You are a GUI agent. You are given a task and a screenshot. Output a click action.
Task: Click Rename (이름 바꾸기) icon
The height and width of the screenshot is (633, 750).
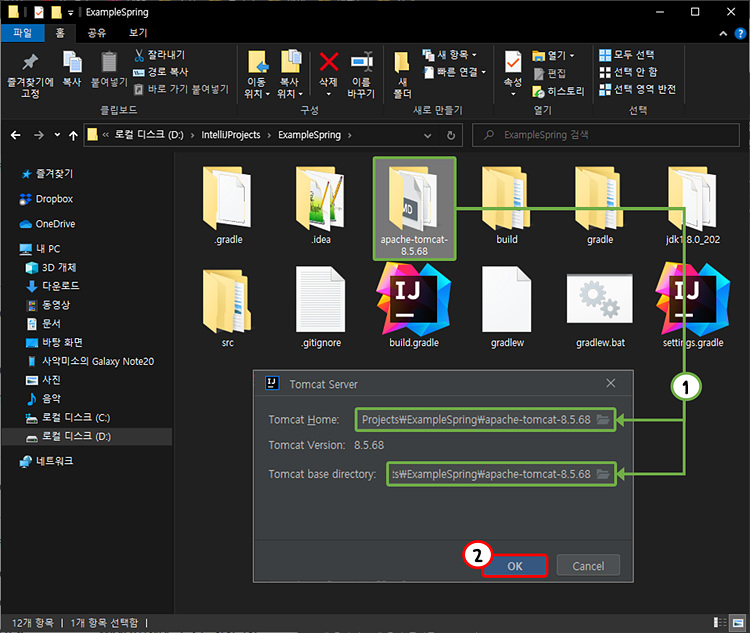(361, 75)
